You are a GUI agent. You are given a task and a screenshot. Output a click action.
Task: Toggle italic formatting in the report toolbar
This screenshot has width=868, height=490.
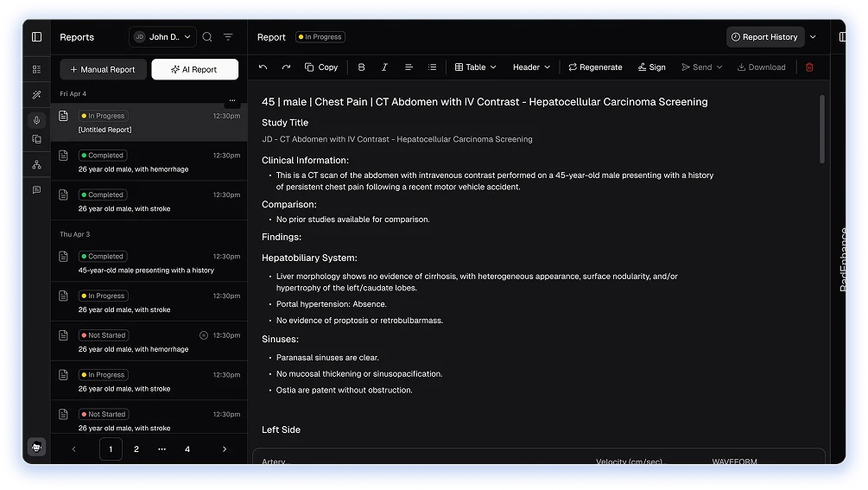point(384,67)
